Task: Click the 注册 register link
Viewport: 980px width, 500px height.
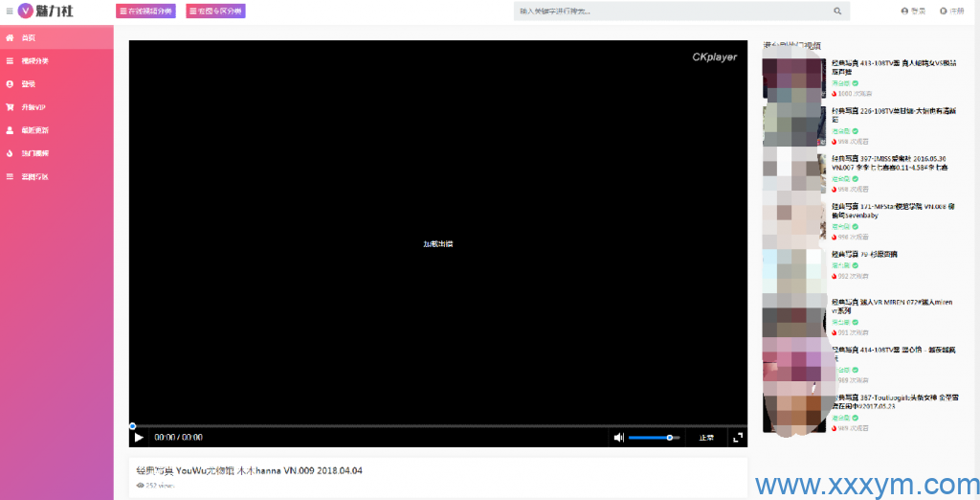Action: [x=951, y=11]
